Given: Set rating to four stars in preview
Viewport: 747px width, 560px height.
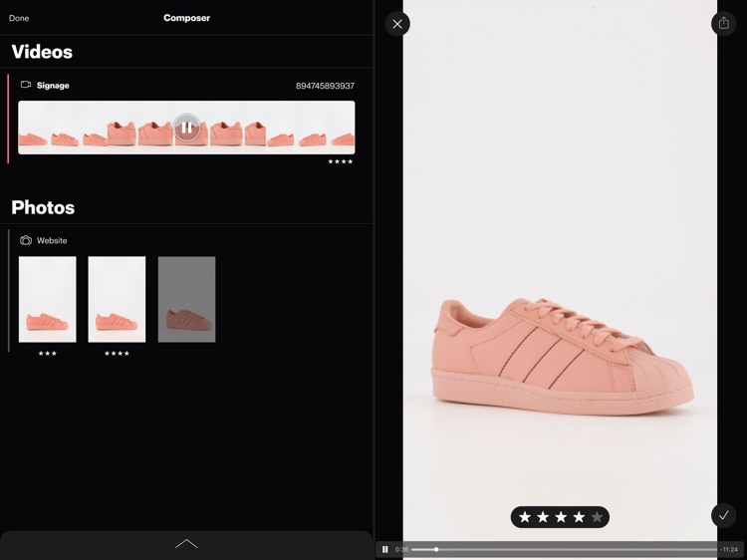Looking at the screenshot, I should (x=579, y=517).
